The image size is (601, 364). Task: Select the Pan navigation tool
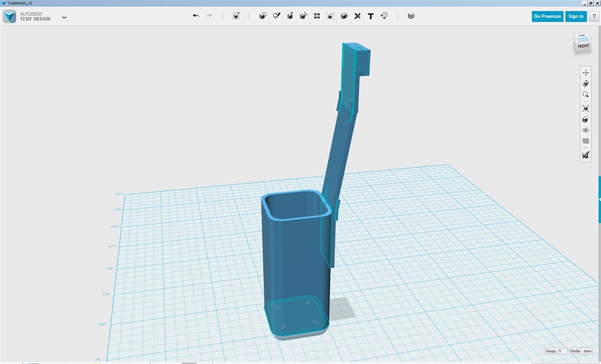point(586,73)
